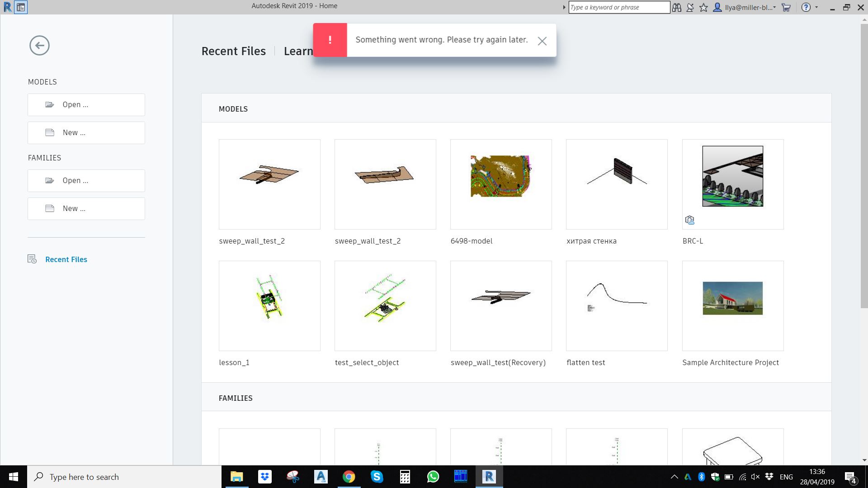Open the Revit application menu logo
Viewport: 868px width, 488px height.
[x=7, y=7]
